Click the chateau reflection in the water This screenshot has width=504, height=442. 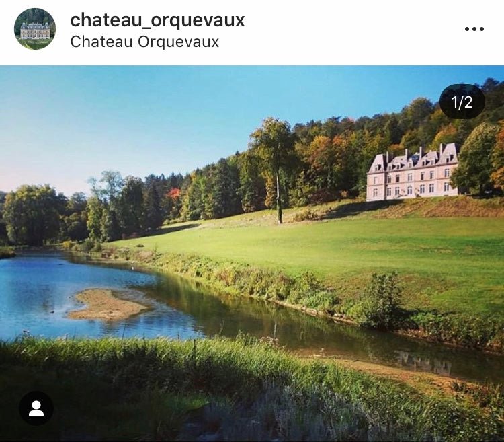click(x=423, y=362)
